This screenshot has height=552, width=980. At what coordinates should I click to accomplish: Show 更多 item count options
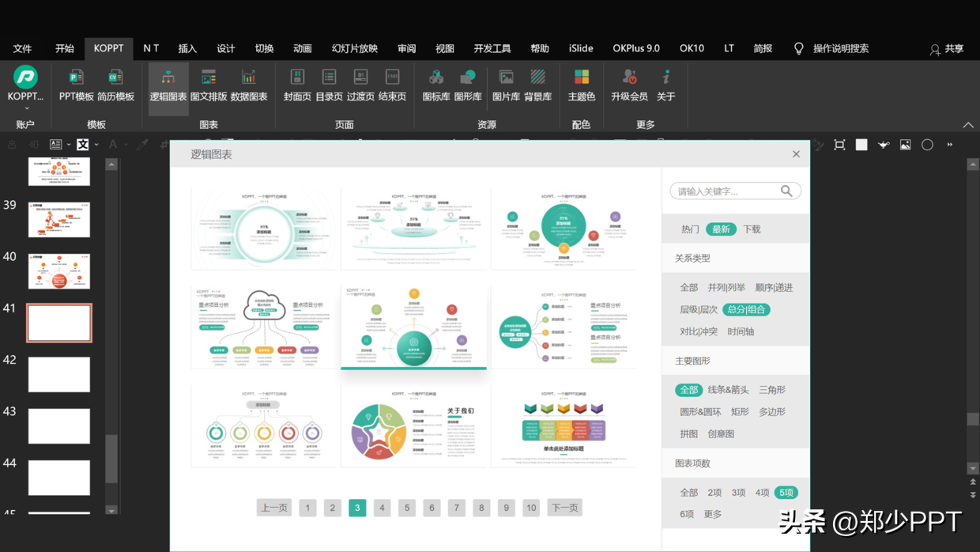click(713, 514)
